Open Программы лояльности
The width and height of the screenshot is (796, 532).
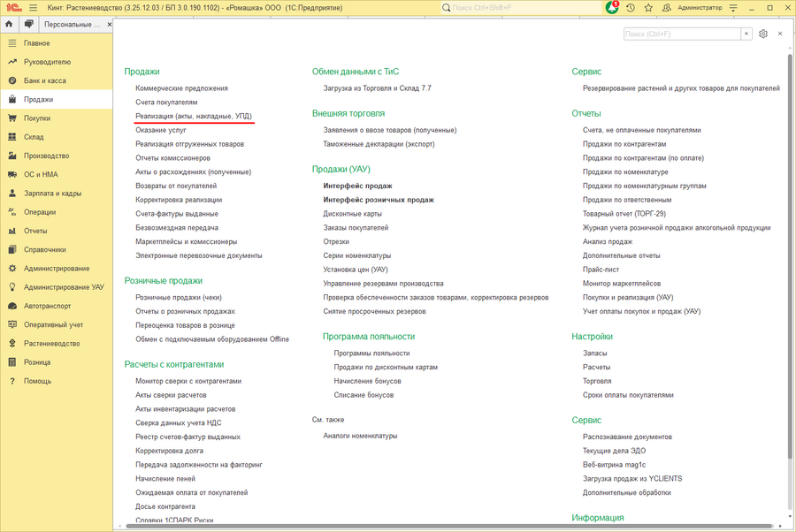(371, 353)
